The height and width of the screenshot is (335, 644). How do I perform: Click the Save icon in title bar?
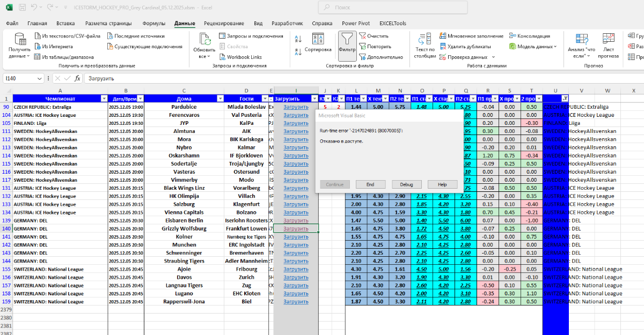pos(21,8)
